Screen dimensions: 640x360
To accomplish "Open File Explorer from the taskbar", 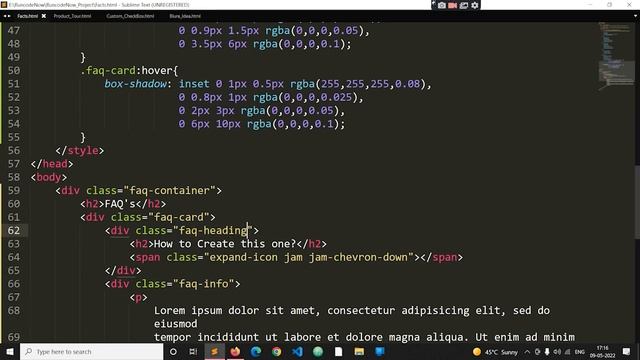I will (x=359, y=351).
